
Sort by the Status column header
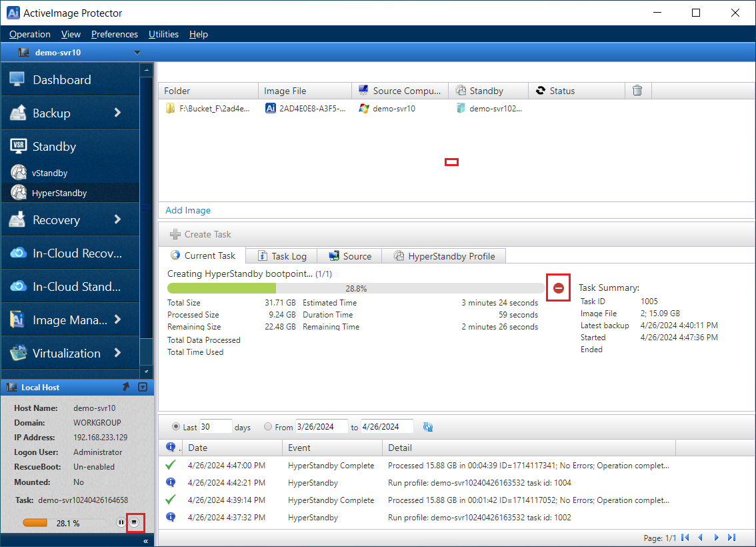pos(577,91)
